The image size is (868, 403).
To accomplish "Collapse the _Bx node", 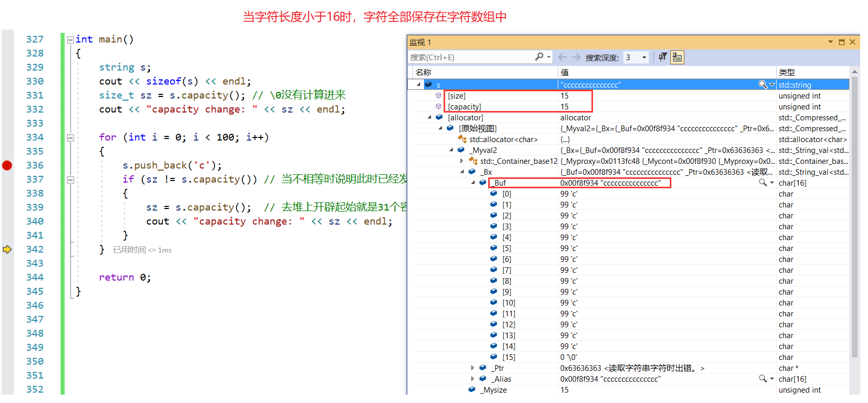I will tap(462, 172).
